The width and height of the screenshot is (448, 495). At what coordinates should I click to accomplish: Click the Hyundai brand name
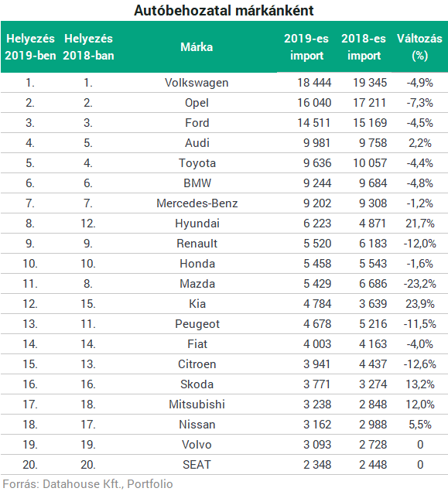click(x=197, y=224)
